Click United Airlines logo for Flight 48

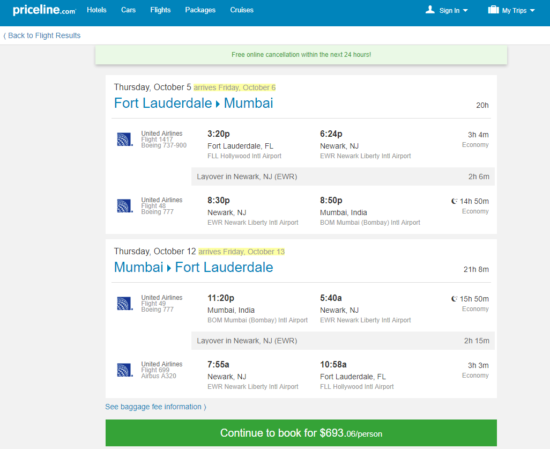coord(125,206)
